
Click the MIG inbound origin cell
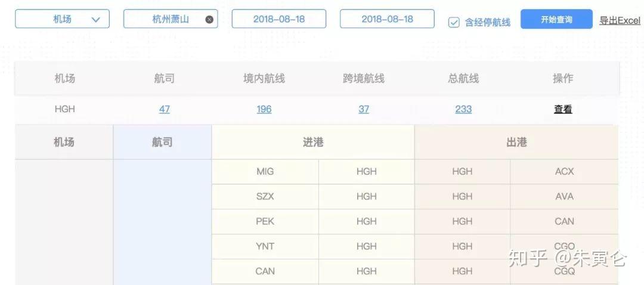click(x=265, y=172)
